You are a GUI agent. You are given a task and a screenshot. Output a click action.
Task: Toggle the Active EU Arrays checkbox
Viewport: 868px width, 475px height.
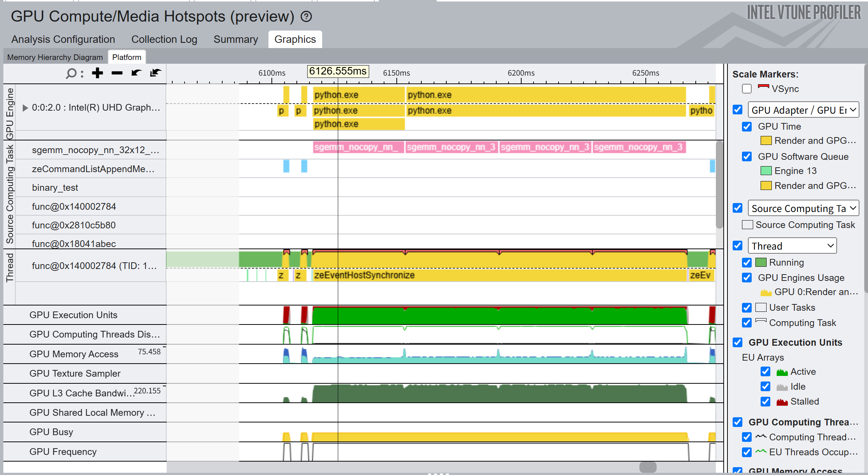pos(765,372)
